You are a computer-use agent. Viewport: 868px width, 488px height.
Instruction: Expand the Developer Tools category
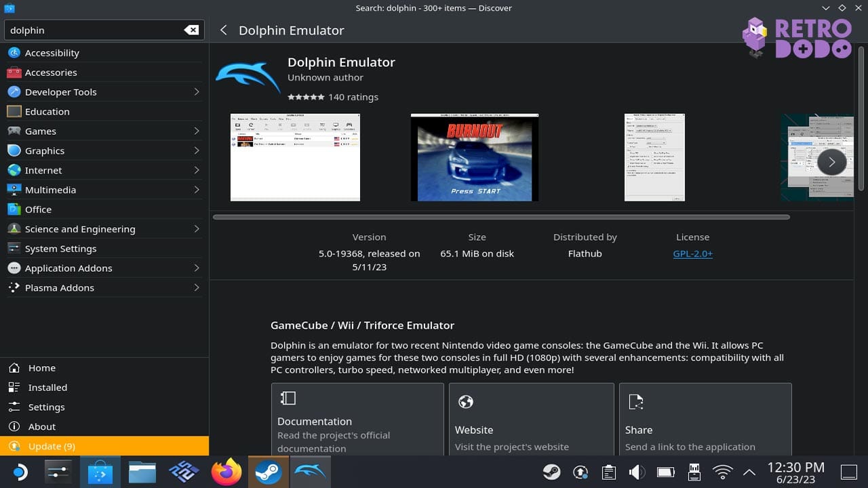coord(197,92)
